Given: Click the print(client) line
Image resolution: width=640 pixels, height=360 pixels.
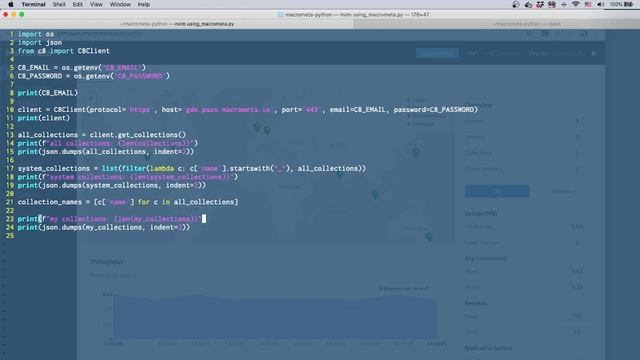Looking at the screenshot, I should (x=44, y=118).
